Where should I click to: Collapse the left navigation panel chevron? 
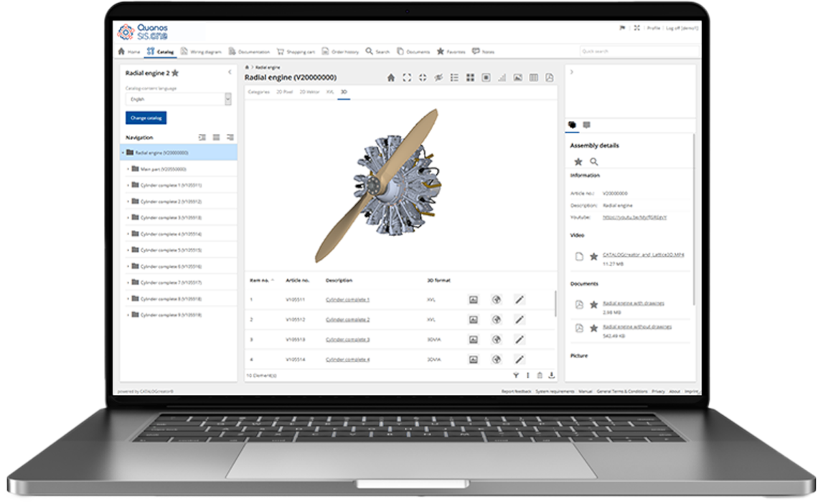(230, 72)
